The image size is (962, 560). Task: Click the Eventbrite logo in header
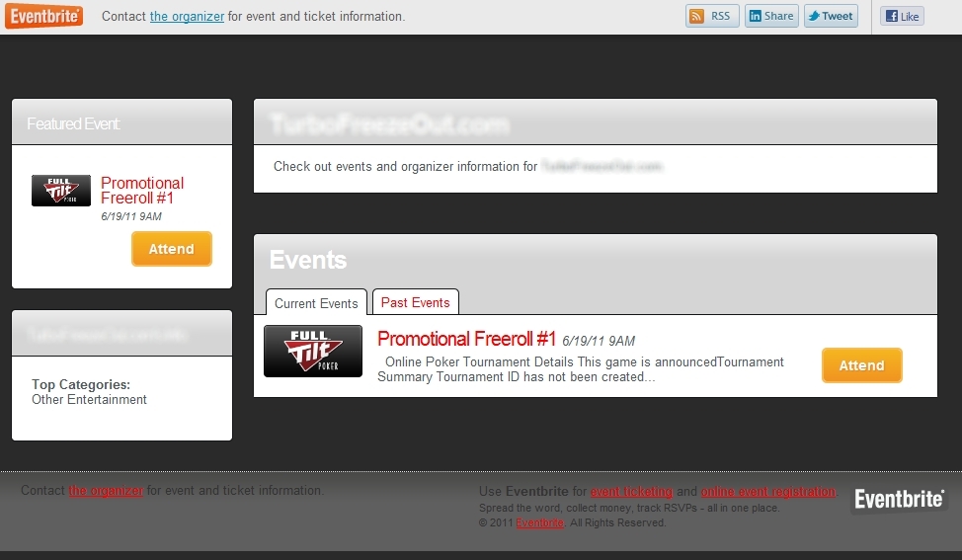pos(44,16)
